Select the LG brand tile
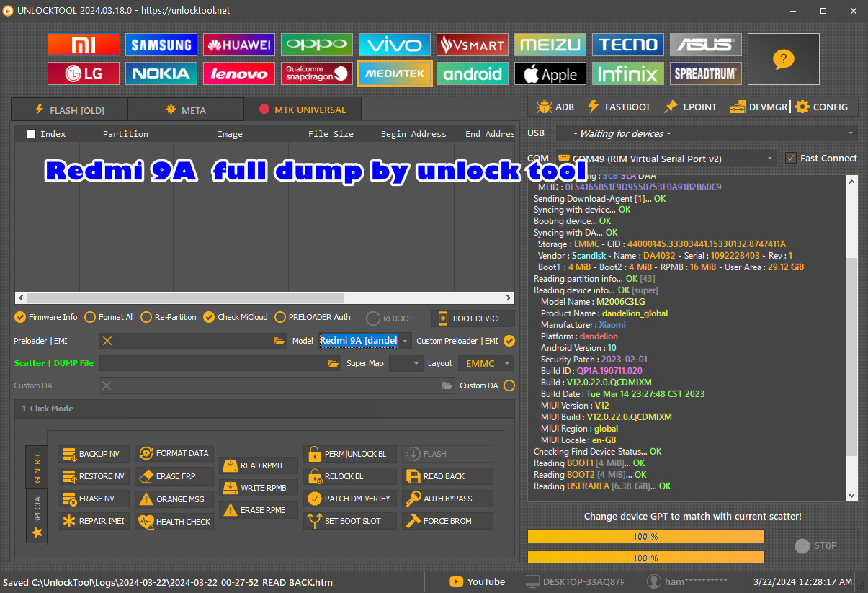This screenshot has width=868, height=593. tap(84, 73)
